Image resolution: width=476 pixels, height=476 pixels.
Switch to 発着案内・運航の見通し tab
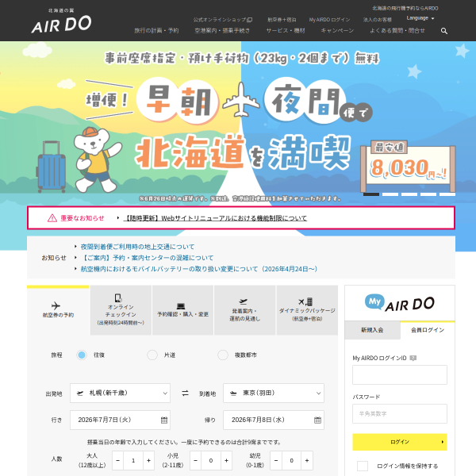244,310
